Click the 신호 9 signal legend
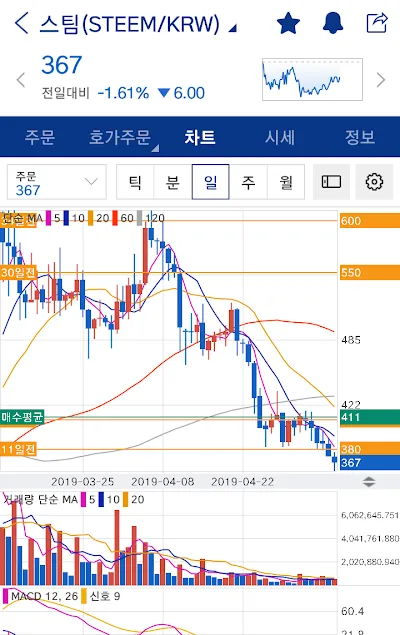Viewport: 400px width, 635px height. [x=104, y=597]
